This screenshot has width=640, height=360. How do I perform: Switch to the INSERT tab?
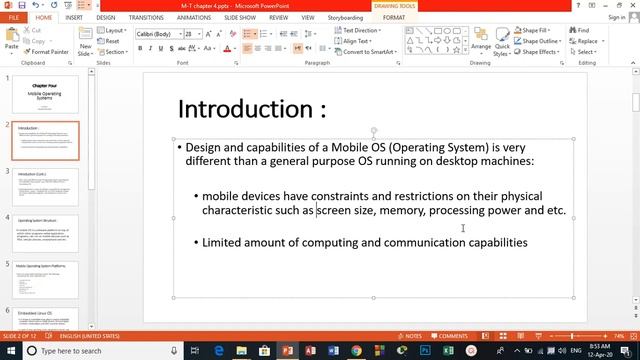click(74, 18)
